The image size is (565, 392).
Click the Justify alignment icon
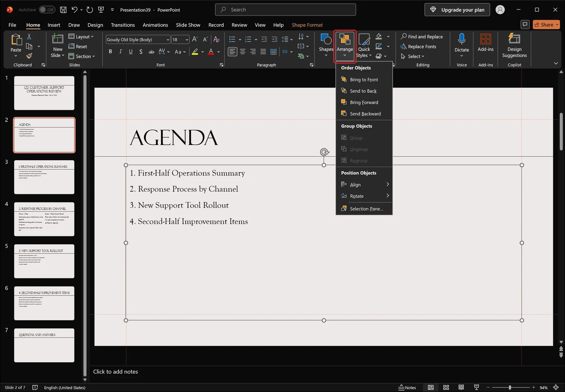pos(263,52)
